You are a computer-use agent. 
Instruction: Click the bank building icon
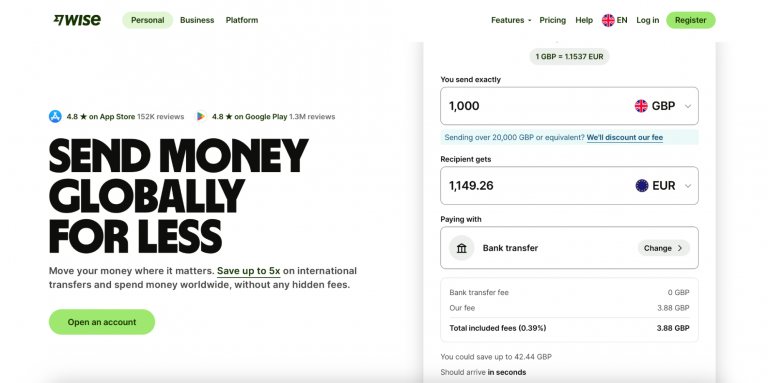point(461,248)
